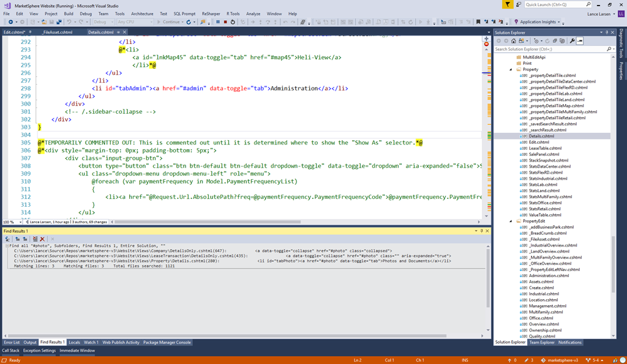The image size is (627, 364).
Task: Click the Navigate Backward toolbar icon
Action: tap(11, 22)
